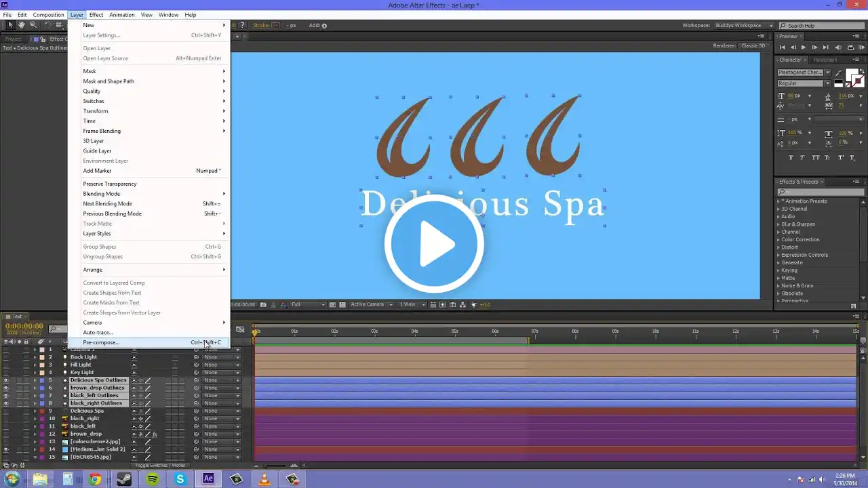Click the timeline current timecode display
868x488 pixels.
24,326
